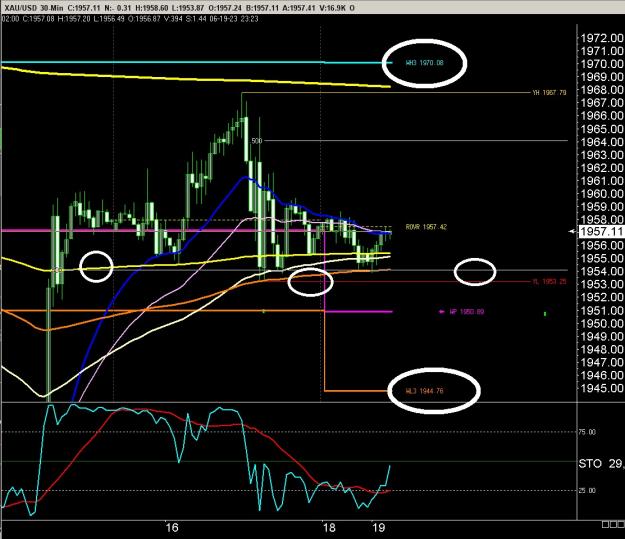
Task: Select the C:1957.11 close value in header
Action: [85, 8]
